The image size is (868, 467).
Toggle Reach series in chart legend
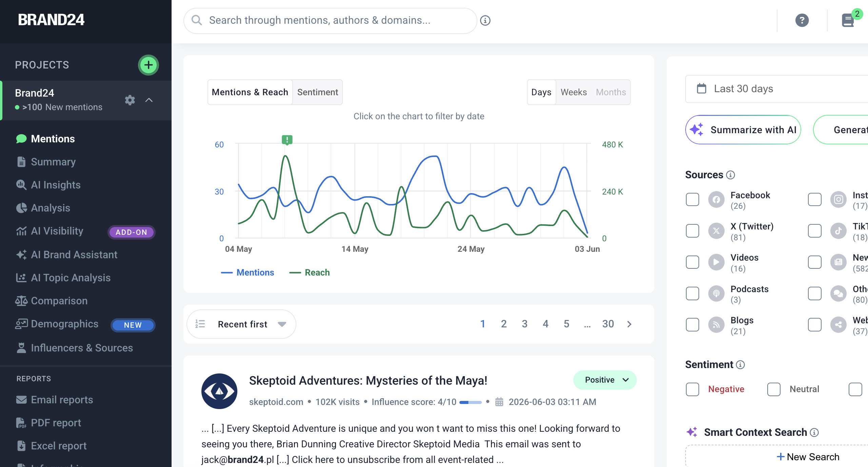(x=309, y=272)
